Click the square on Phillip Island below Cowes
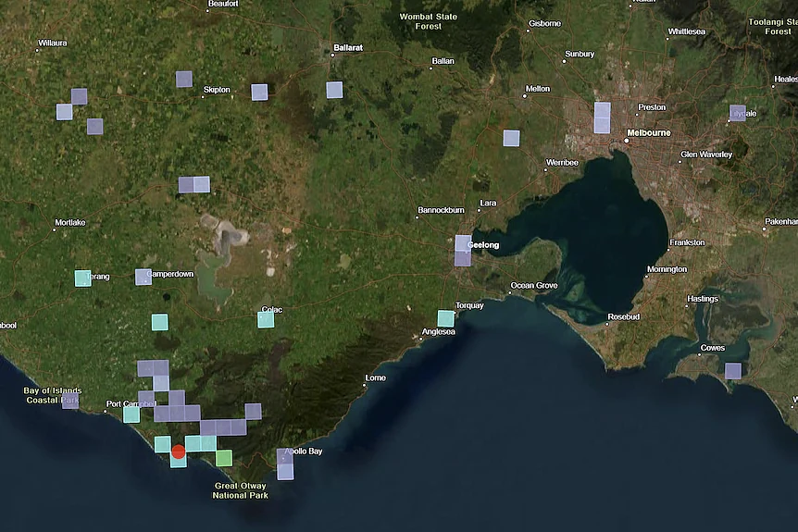The width and height of the screenshot is (798, 532). [733, 371]
